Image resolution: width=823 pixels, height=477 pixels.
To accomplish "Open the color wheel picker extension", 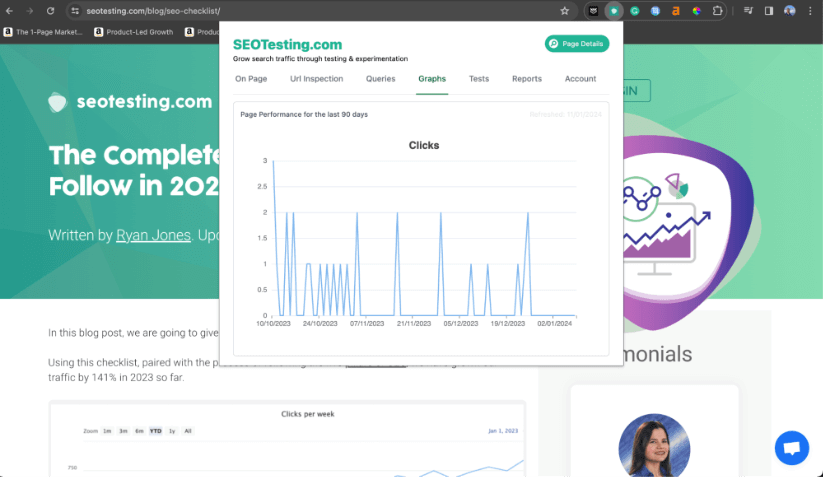I will (697, 10).
